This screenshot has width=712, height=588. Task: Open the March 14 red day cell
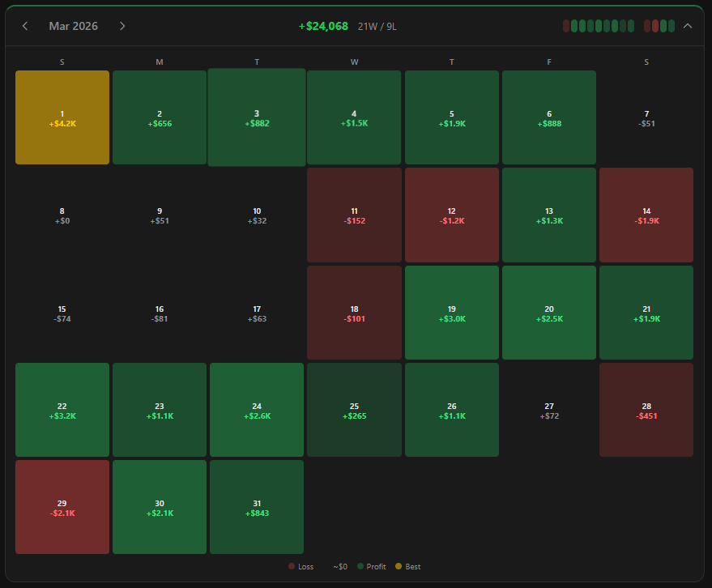point(646,215)
